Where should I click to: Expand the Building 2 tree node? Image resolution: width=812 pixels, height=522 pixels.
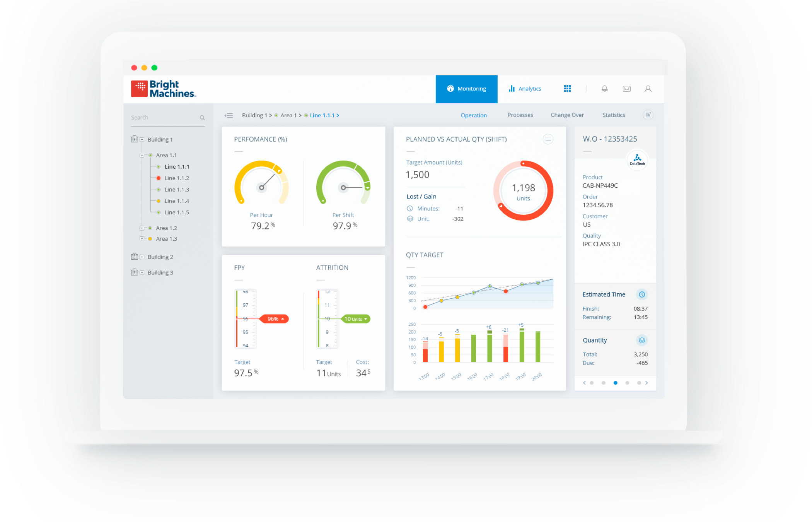[142, 257]
